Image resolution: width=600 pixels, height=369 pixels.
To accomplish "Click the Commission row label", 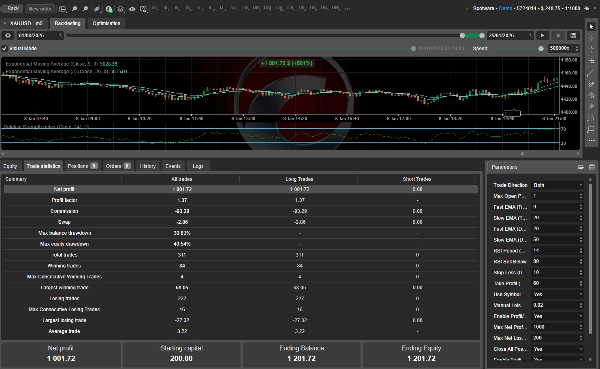I will point(64,211).
